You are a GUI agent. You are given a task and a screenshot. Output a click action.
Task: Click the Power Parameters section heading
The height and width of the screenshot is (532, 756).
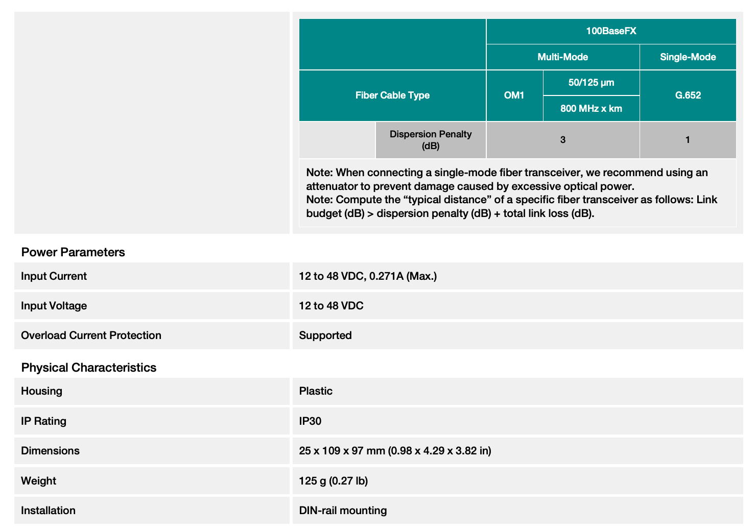click(73, 252)
